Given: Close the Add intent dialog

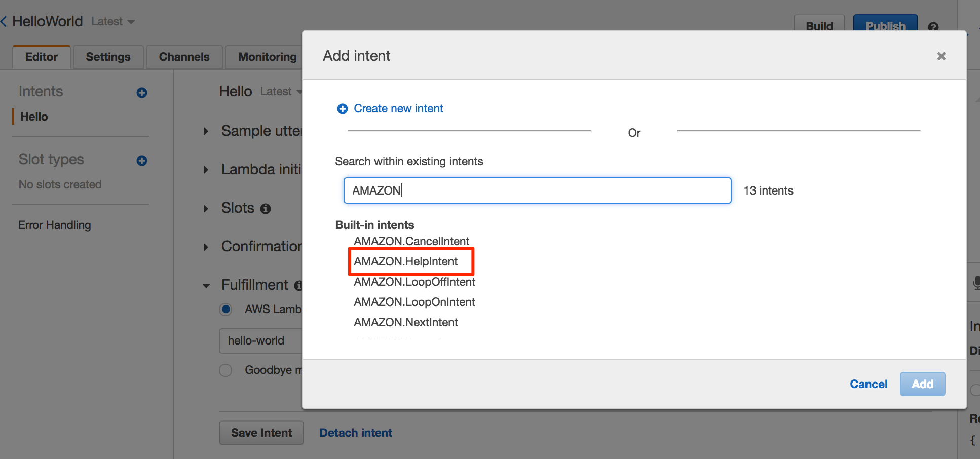Looking at the screenshot, I should 941,56.
